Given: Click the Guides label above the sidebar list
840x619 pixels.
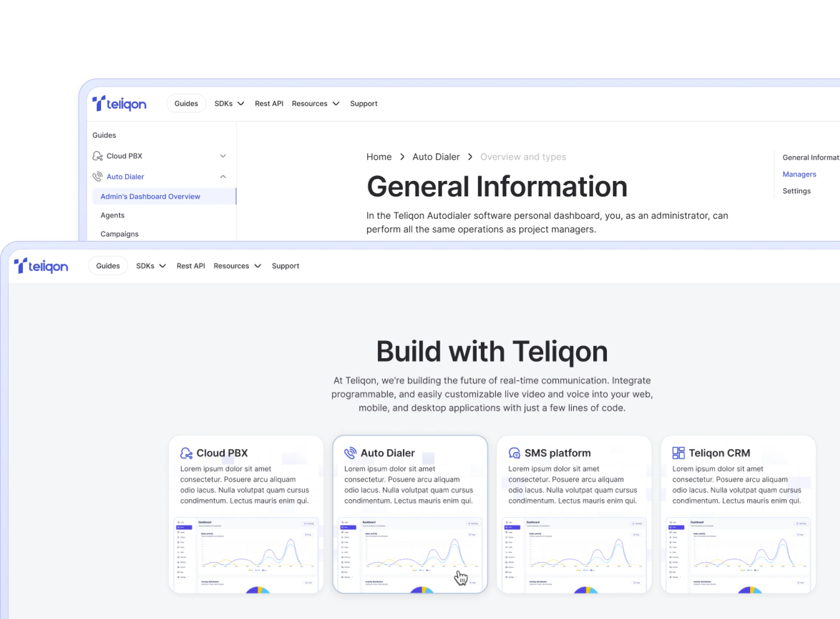Looking at the screenshot, I should tap(104, 135).
